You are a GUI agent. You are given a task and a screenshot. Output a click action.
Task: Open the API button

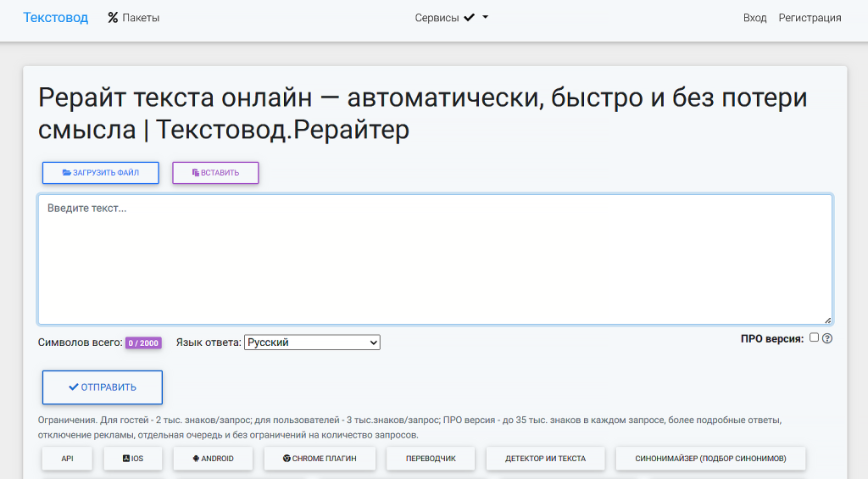pos(67,459)
